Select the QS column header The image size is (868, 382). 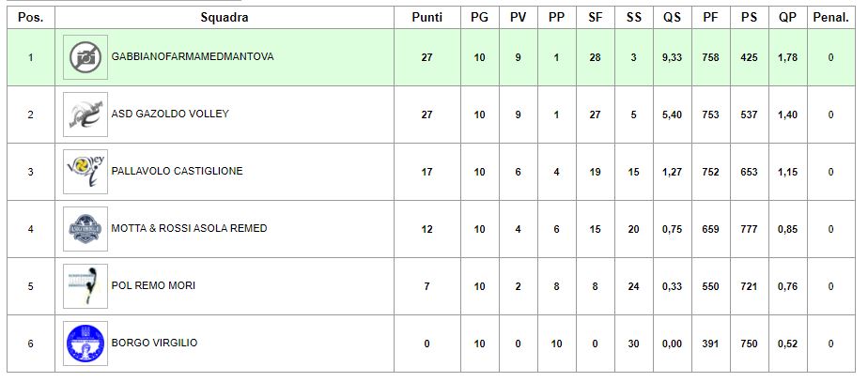tap(672, 18)
